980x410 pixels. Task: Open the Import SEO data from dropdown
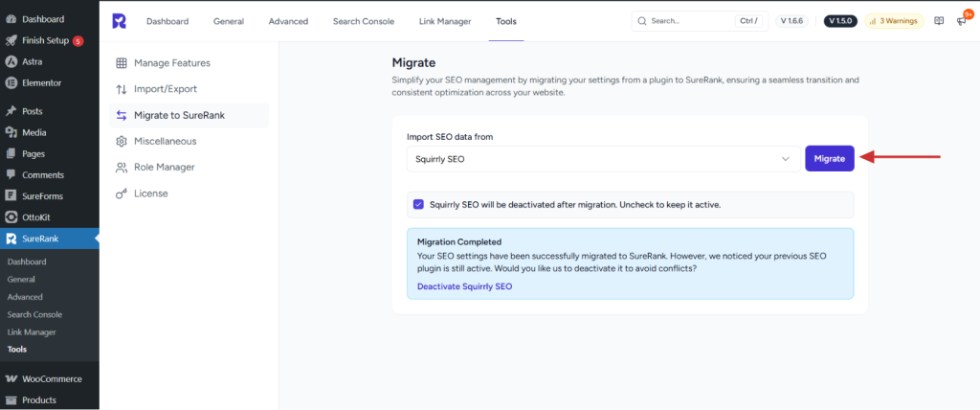[x=603, y=159]
